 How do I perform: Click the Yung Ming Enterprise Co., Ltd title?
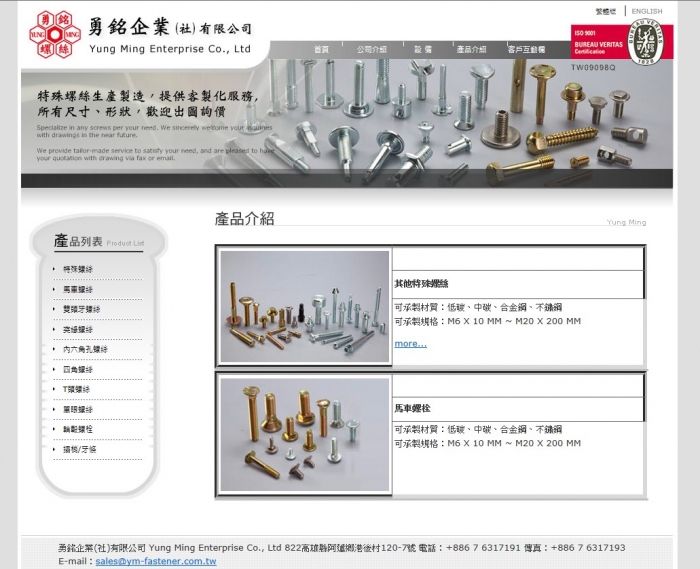(x=170, y=49)
